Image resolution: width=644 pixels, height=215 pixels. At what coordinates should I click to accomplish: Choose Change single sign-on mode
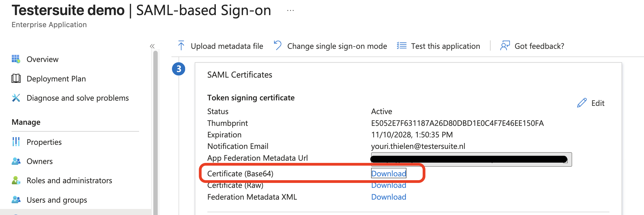click(331, 46)
